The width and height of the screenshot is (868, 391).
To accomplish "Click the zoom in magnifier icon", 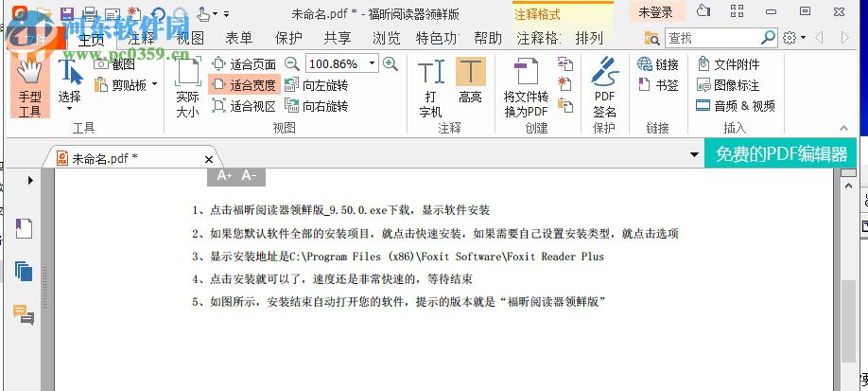I will pyautogui.click(x=391, y=63).
